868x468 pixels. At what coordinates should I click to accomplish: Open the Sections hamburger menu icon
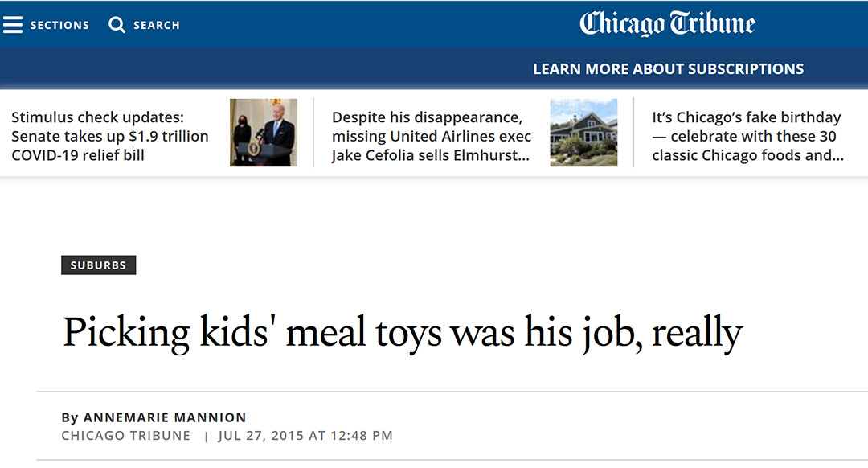(x=13, y=25)
